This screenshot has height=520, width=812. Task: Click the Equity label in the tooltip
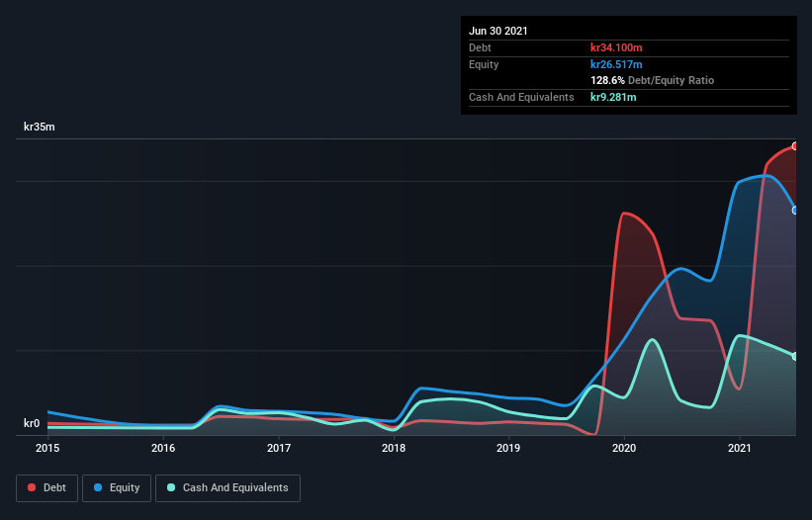(484, 64)
